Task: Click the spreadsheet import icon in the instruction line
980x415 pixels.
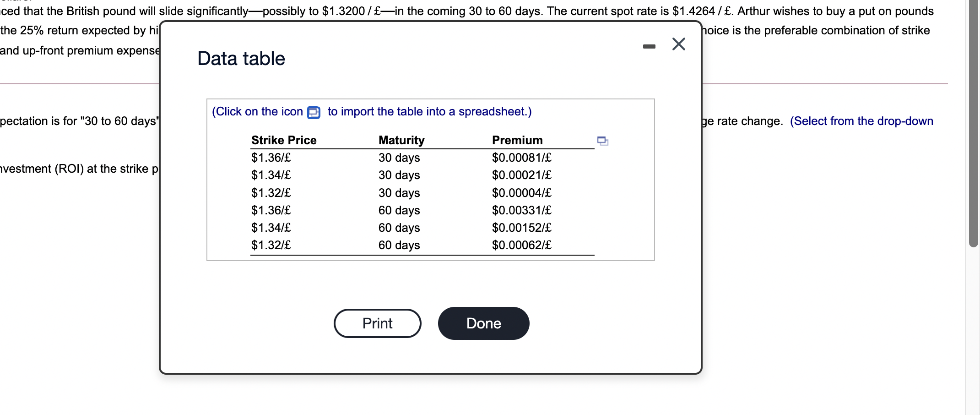Action: tap(314, 112)
